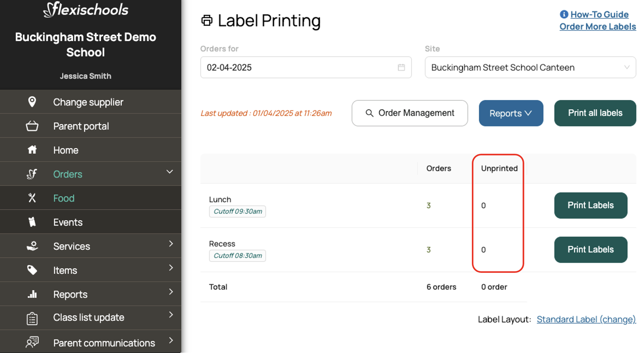Viewport: 644px width, 353px height.
Task: Click the Food crossed utensils icon
Action: coord(32,198)
